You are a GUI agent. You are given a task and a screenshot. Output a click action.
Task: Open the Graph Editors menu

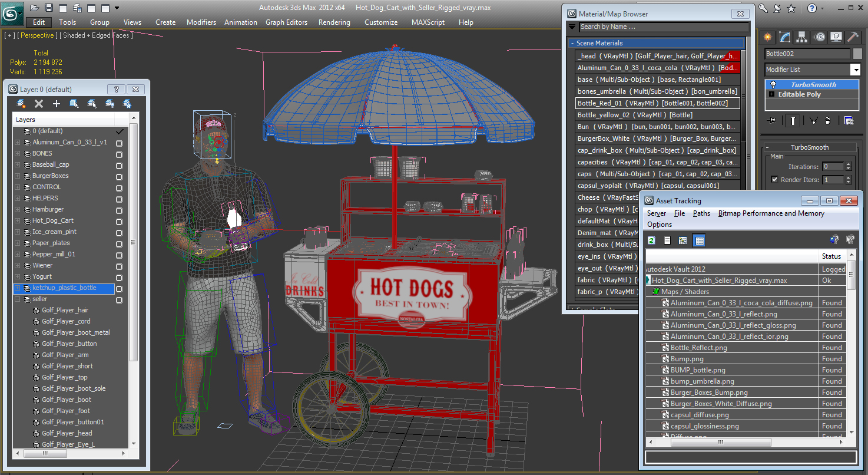[x=286, y=22]
